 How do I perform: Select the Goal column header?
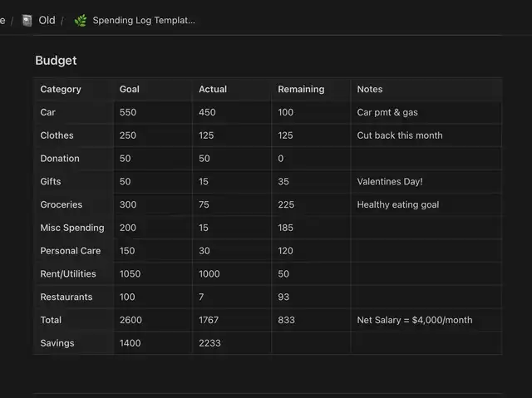pyautogui.click(x=130, y=89)
